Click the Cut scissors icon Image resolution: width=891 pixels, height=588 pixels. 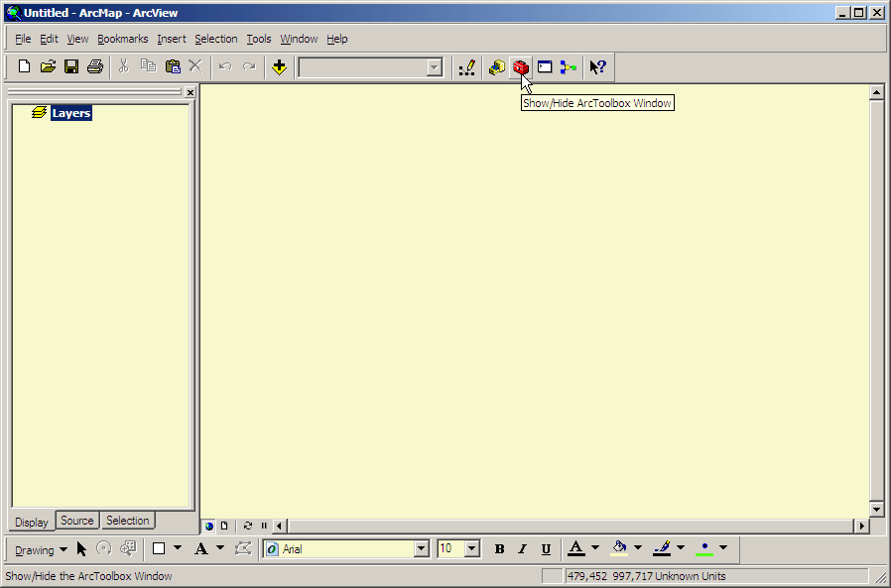pos(123,67)
